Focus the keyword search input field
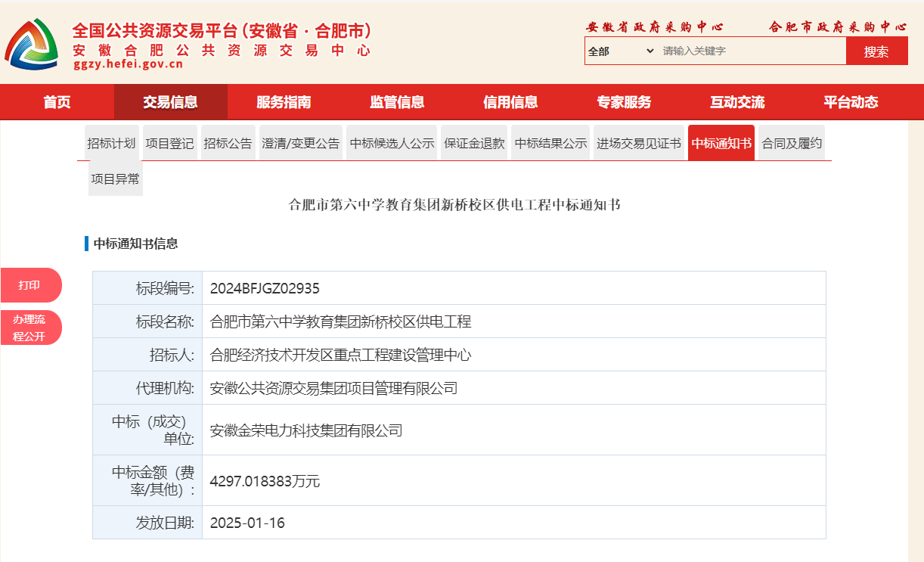Image resolution: width=924 pixels, height=562 pixels. click(752, 51)
